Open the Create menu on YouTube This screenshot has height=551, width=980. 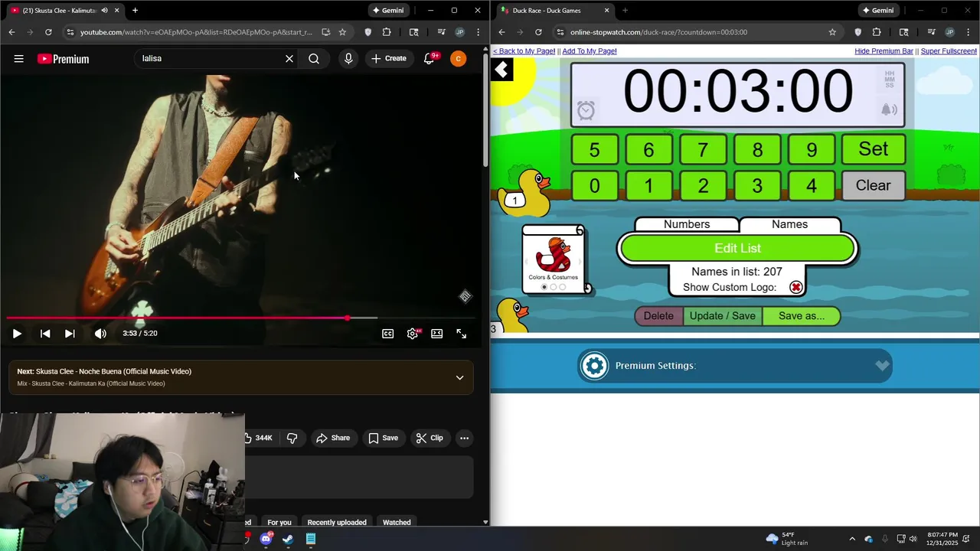[389, 59]
